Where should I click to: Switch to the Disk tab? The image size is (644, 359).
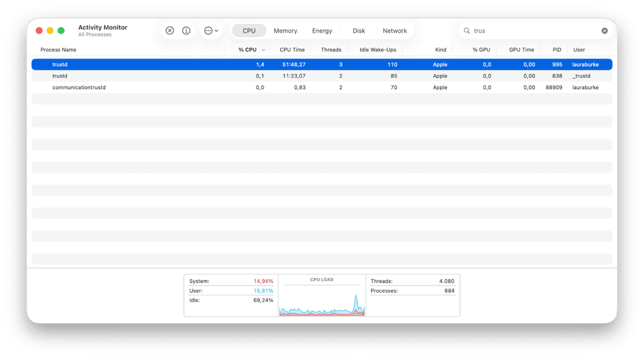pyautogui.click(x=359, y=31)
